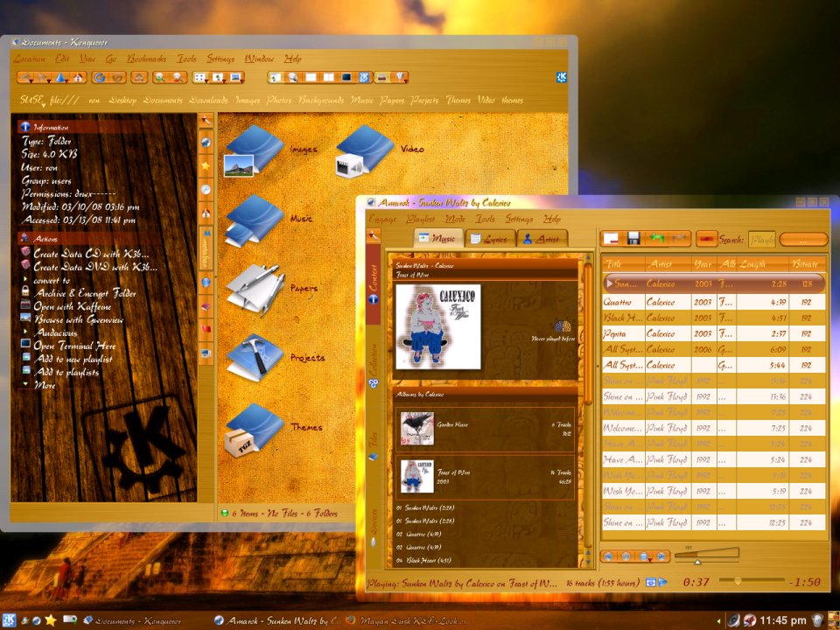The width and height of the screenshot is (840, 630).
Task: Click the taskbar gold star icon
Action: click(51, 620)
